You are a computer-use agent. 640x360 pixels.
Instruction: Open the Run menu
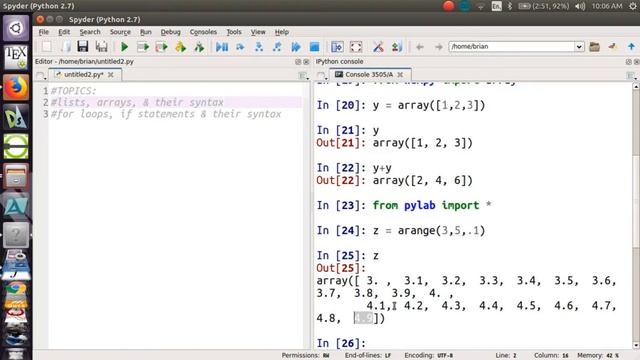(x=146, y=32)
